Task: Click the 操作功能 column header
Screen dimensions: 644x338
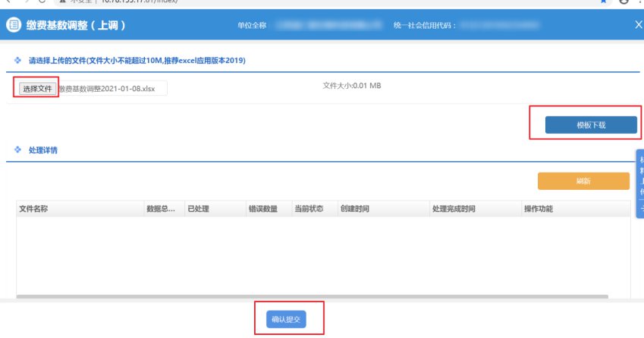Action: (576, 209)
